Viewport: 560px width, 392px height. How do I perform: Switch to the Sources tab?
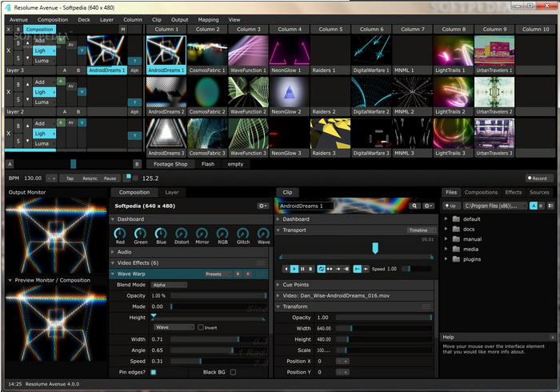point(539,192)
